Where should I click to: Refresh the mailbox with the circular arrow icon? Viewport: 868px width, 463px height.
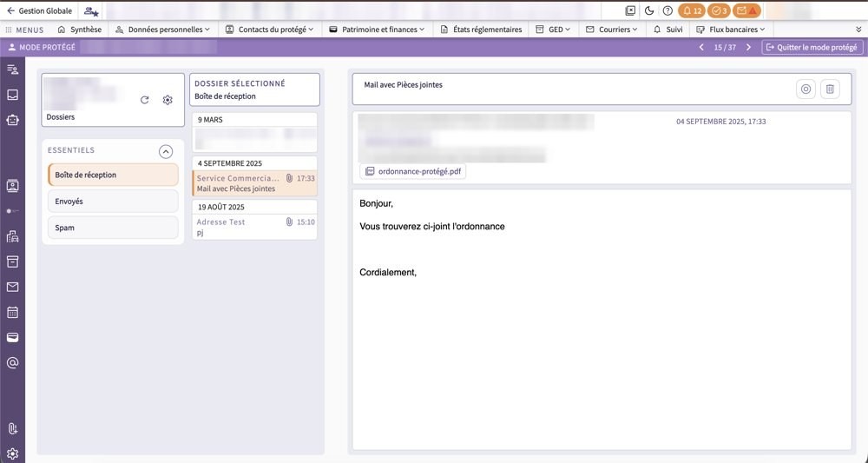pyautogui.click(x=144, y=100)
